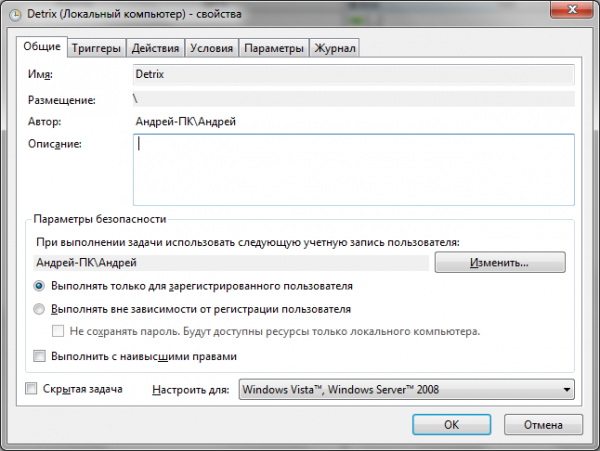
Task: Confirm with the OK button
Action: (452, 425)
